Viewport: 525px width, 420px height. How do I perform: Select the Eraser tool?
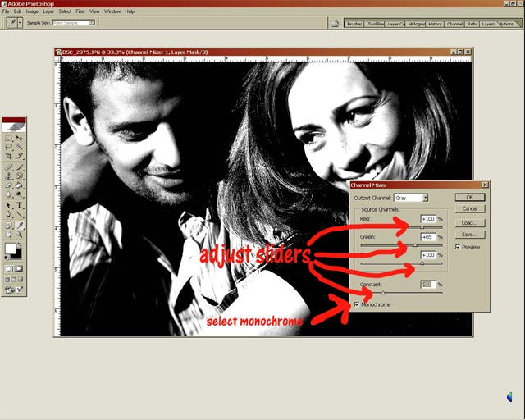tap(9, 185)
